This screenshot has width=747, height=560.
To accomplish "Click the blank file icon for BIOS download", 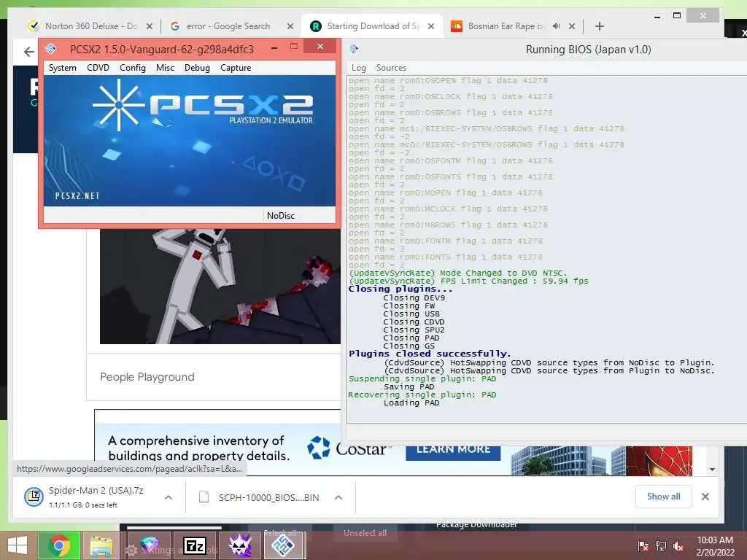I will click(204, 497).
